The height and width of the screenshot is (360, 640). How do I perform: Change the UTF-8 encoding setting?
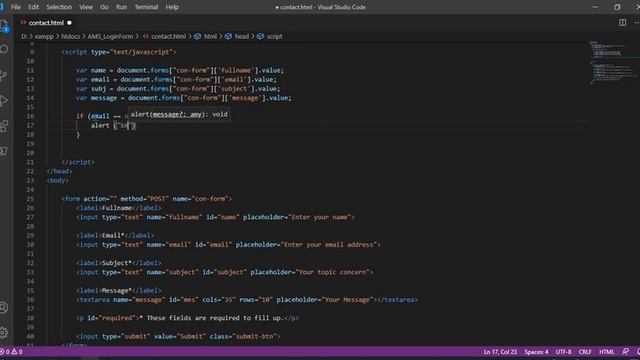[563, 351]
